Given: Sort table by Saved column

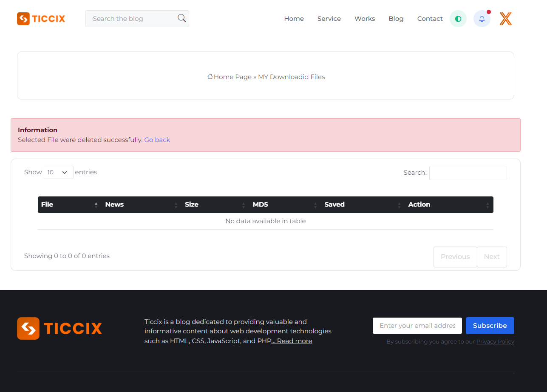Looking at the screenshot, I should 362,205.
